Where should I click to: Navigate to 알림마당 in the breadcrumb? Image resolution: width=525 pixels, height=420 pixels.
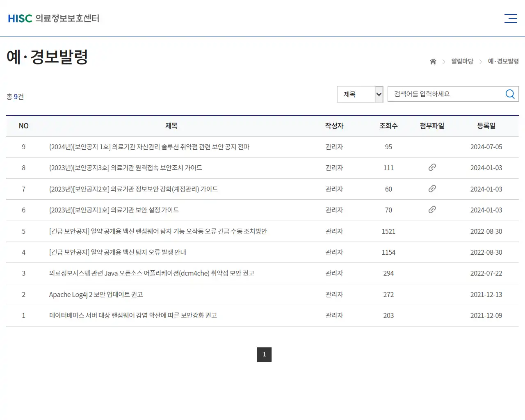462,61
